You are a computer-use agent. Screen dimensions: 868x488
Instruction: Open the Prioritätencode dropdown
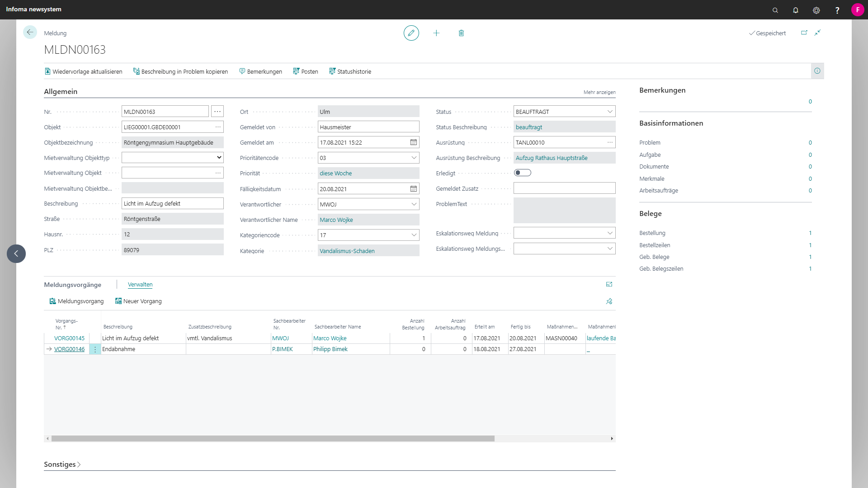[x=414, y=158]
